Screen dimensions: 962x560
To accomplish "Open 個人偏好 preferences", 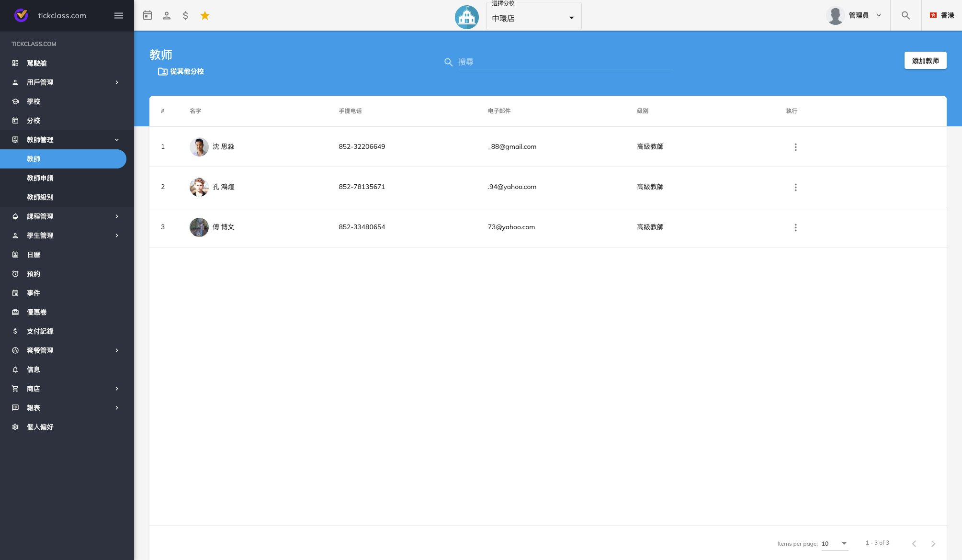I will click(x=67, y=427).
